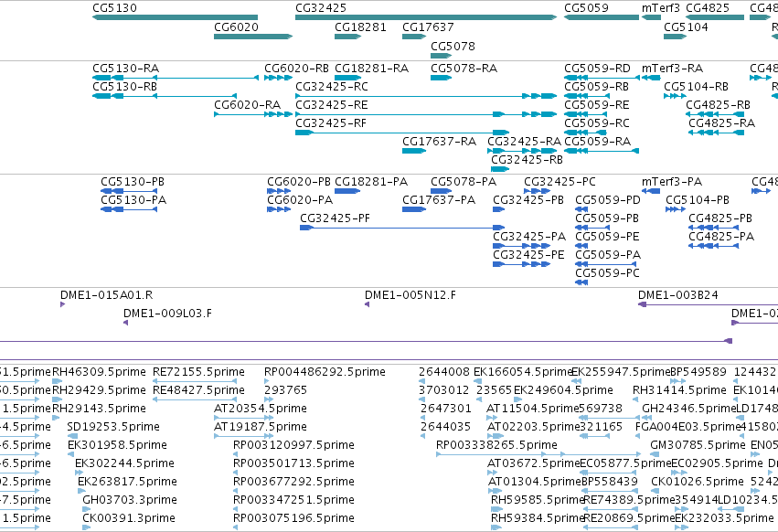Click protein CG5078-PA label
The width and height of the screenshot is (778, 532).
[x=464, y=182]
